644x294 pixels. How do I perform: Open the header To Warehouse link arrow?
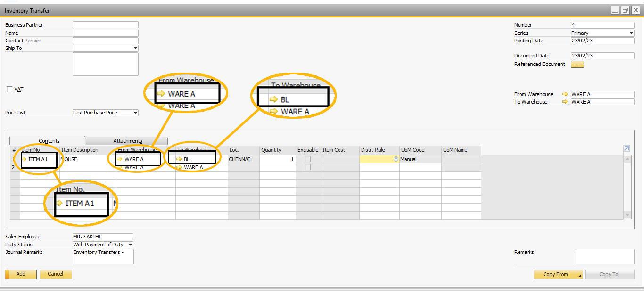tap(565, 102)
